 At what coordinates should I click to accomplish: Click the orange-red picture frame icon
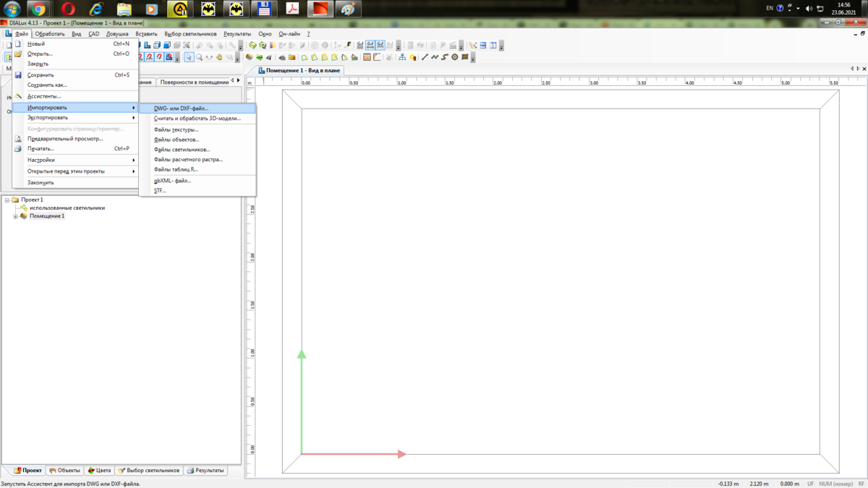click(x=292, y=57)
